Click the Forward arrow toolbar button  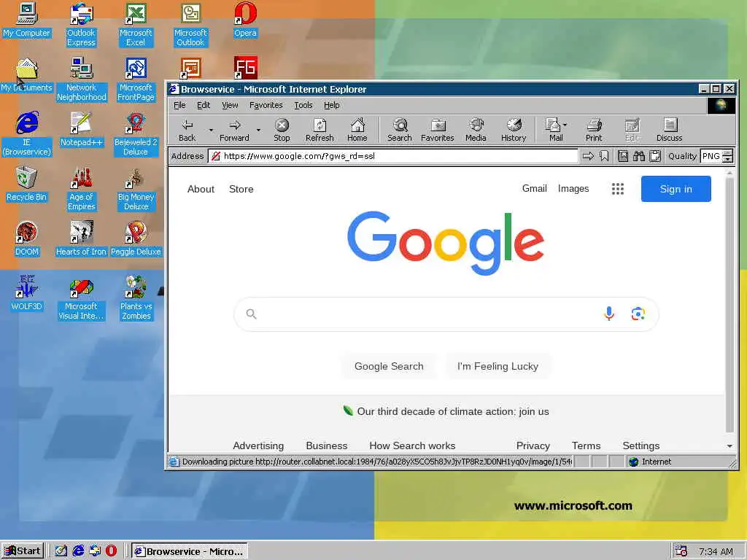[x=234, y=130]
